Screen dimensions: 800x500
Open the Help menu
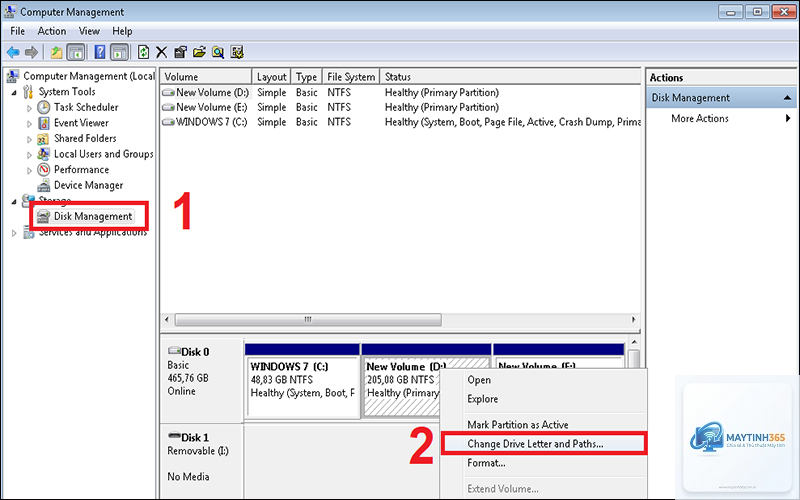[122, 31]
